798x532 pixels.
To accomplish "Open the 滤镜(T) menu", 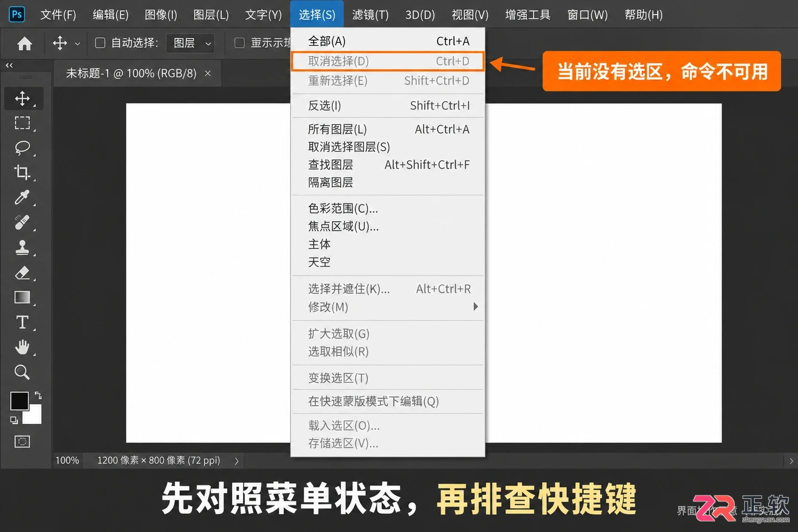I will coord(370,14).
